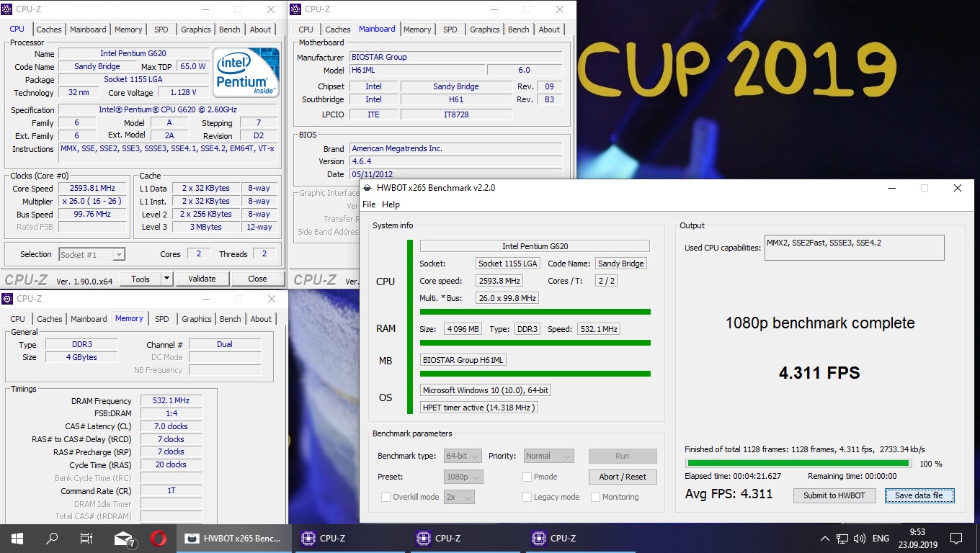980x553 pixels.
Task: Click DRAM Frequency value 532.1 MHz
Action: 171,401
